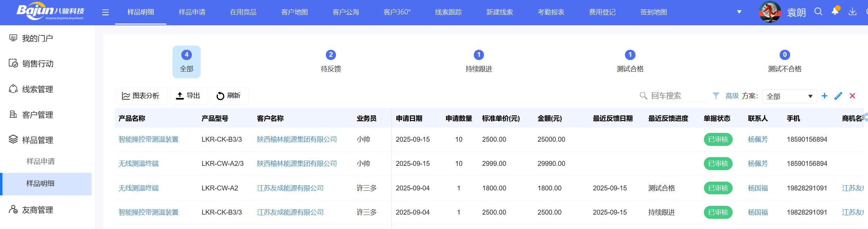Open the 方案 dropdown showing 全部
868x229 pixels.
tap(789, 96)
